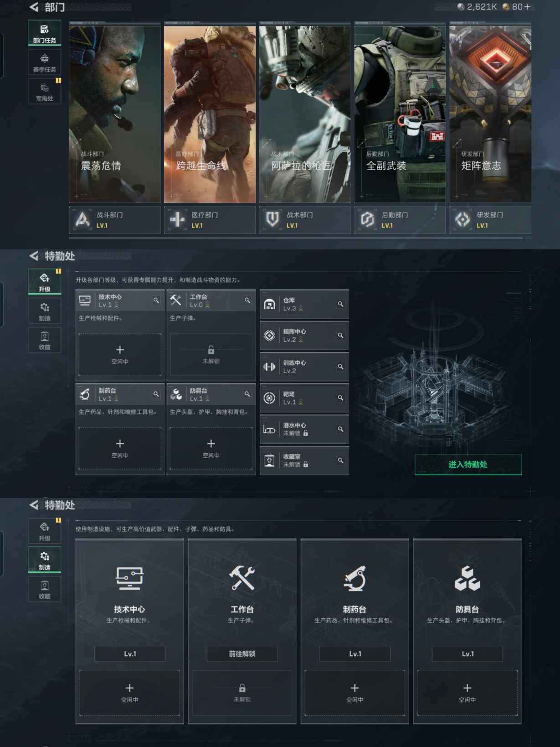
Task: Open 制造 tab below the highlighted 升级 tab
Action: pyautogui.click(x=45, y=311)
